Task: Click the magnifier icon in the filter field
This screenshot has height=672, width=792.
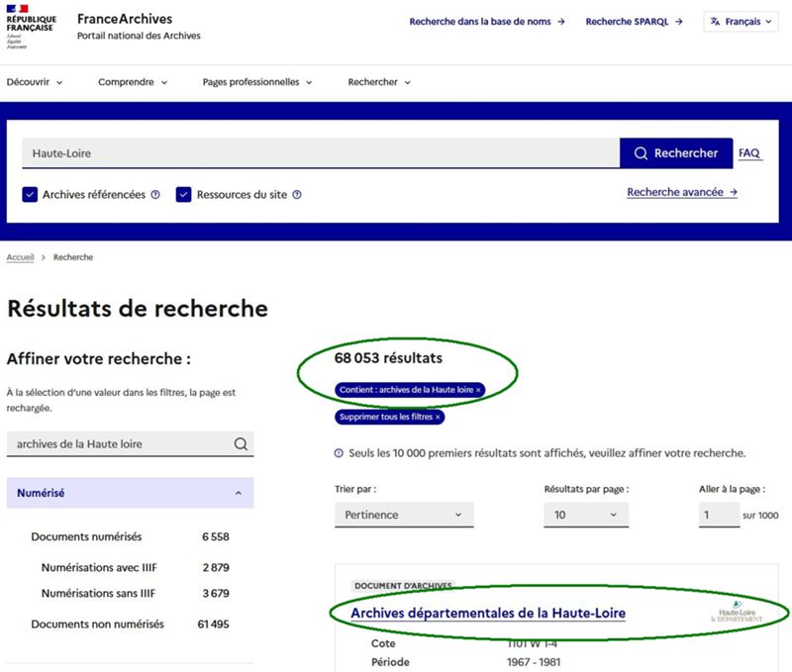Action: [241, 443]
